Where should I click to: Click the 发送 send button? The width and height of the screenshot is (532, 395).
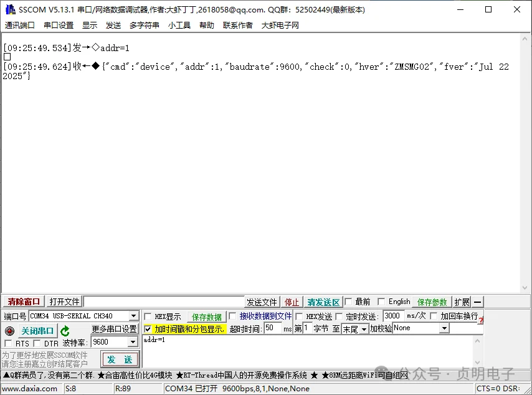click(x=120, y=359)
